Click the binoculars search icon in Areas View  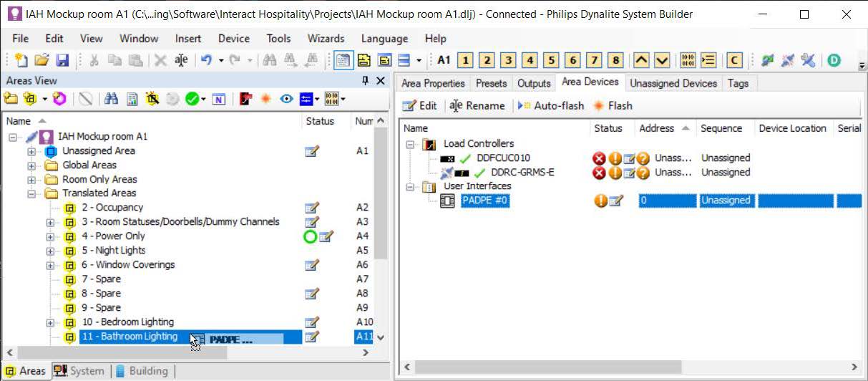click(x=111, y=99)
